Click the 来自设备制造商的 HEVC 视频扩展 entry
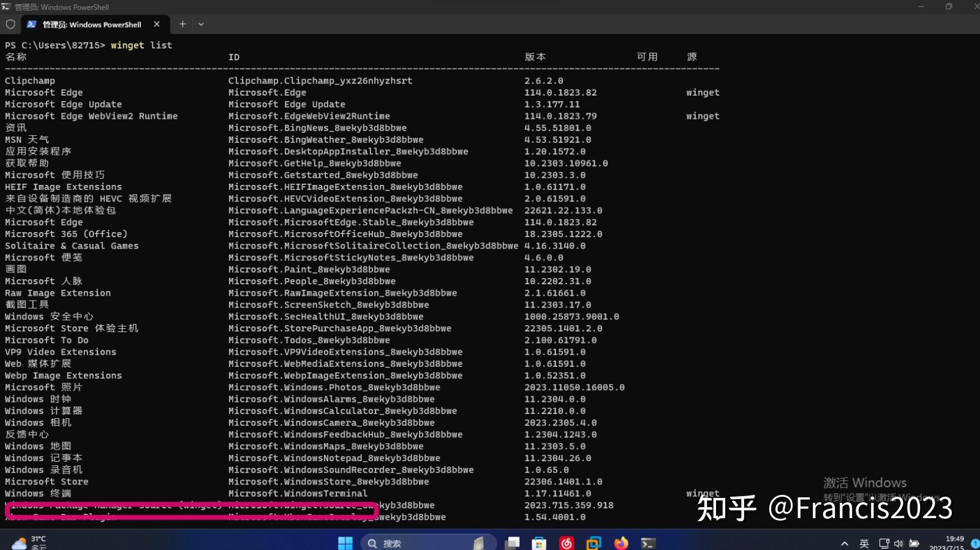980x550 pixels. point(88,198)
